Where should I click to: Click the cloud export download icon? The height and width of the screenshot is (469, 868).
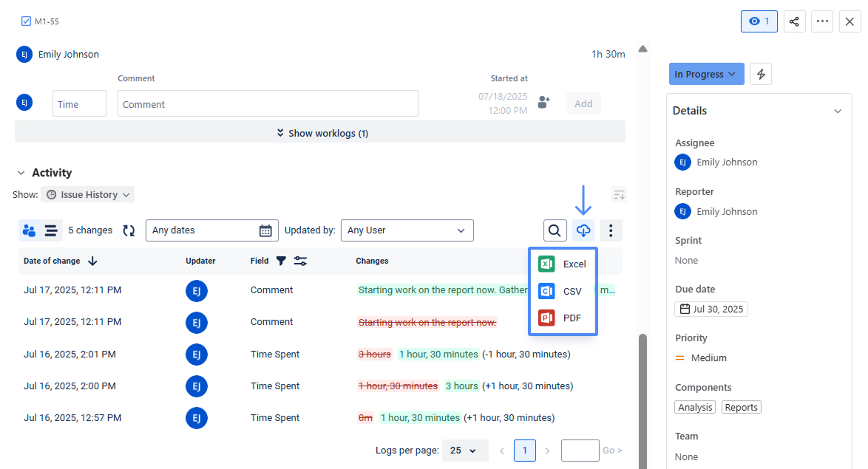583,230
